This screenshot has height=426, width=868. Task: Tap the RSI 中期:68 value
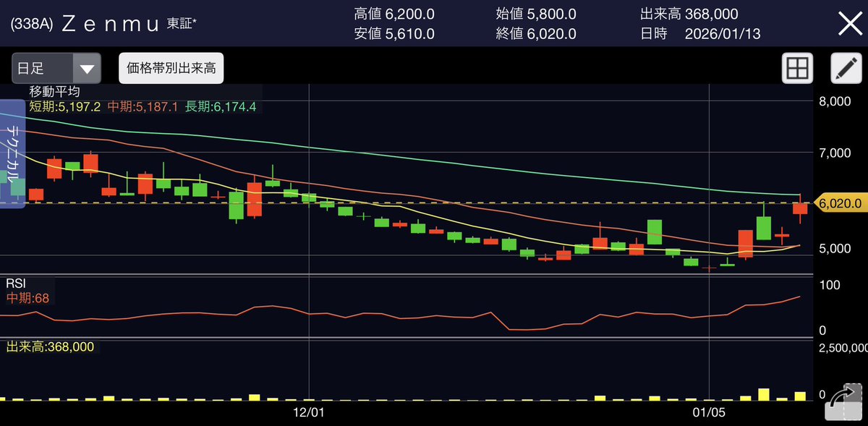coord(27,297)
